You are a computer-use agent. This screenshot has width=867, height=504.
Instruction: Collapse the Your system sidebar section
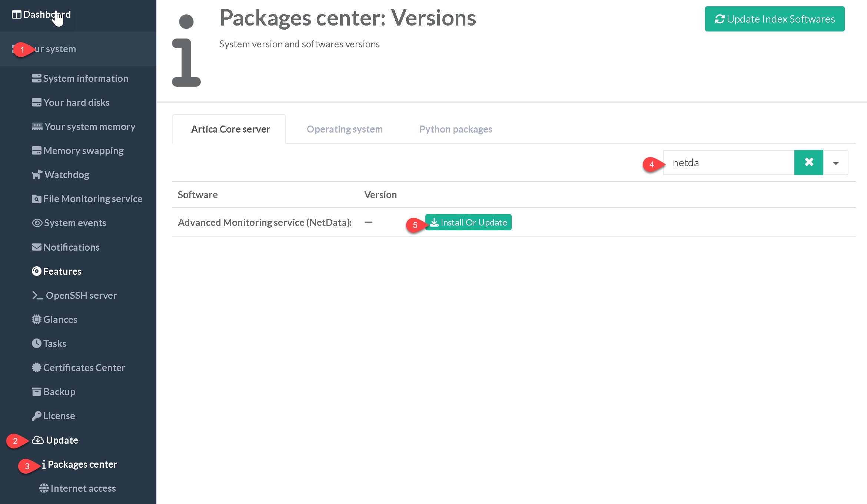(56, 49)
